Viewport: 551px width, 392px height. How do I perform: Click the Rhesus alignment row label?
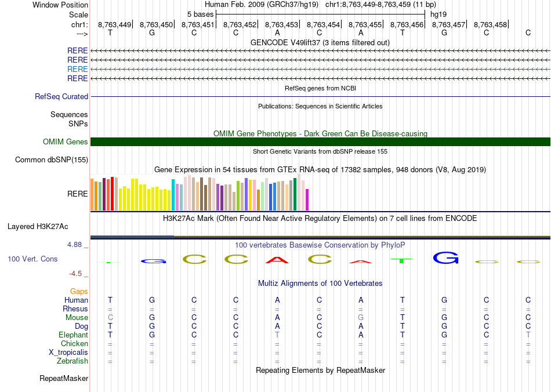75,308
